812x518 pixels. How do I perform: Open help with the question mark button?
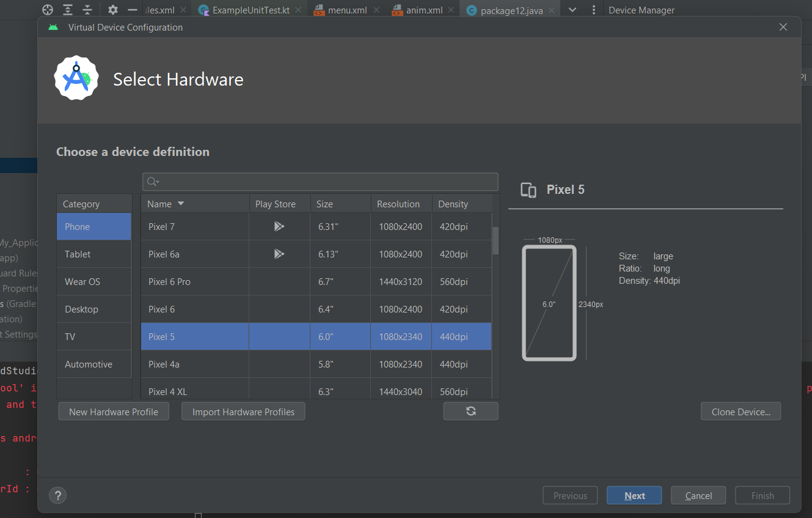click(x=57, y=495)
